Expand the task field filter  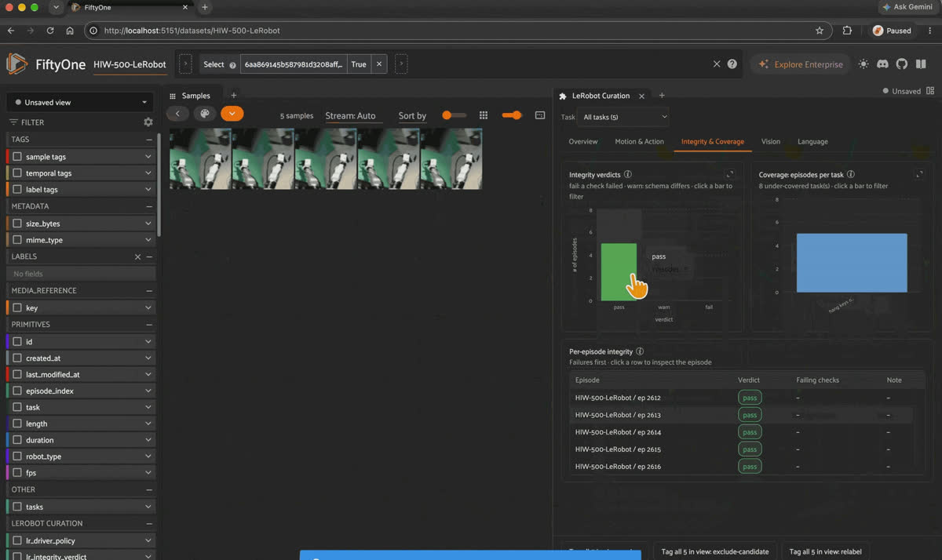click(x=148, y=407)
